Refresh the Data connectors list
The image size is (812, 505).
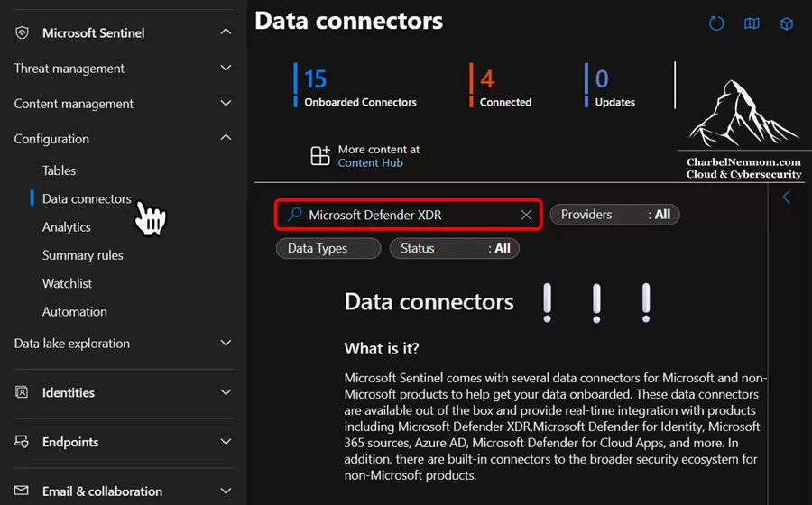click(716, 23)
